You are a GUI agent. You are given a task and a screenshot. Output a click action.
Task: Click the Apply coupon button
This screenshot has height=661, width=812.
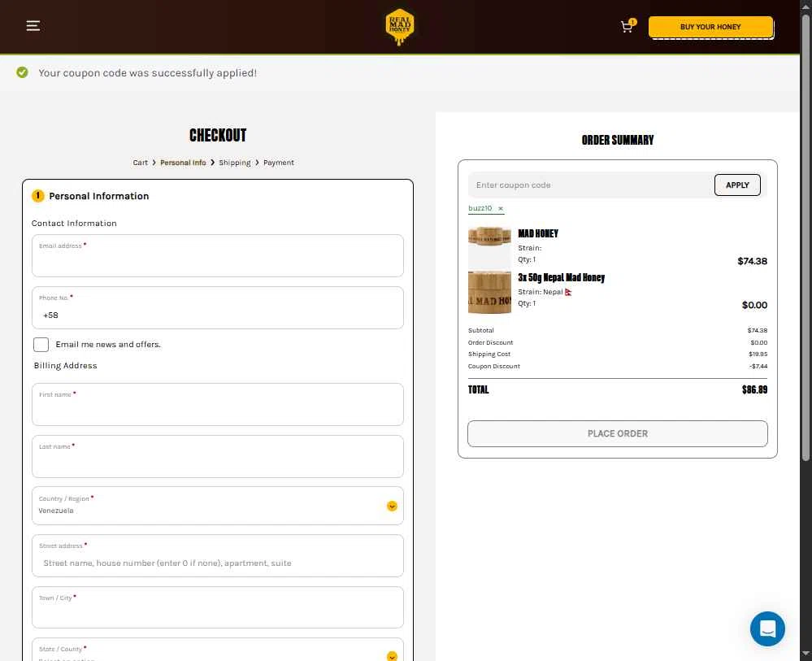tap(737, 185)
